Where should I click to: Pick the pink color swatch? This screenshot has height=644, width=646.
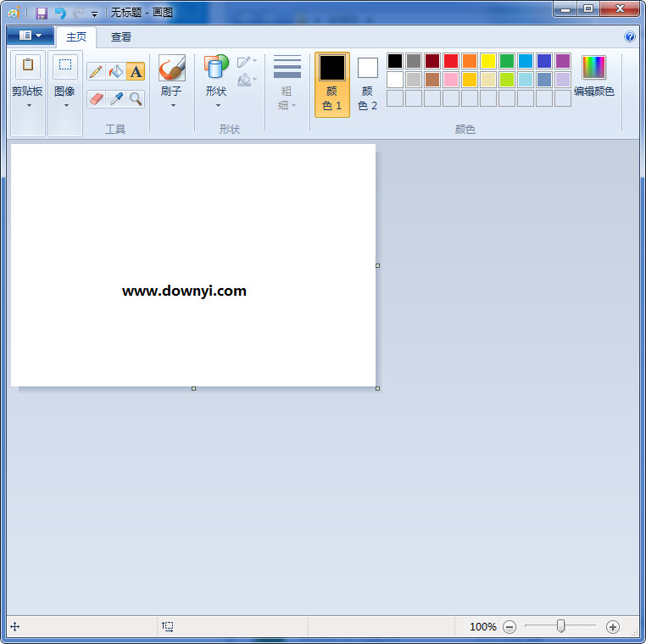(x=451, y=80)
